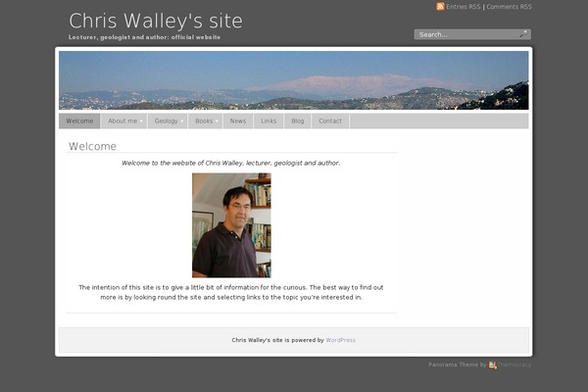The height and width of the screenshot is (392, 588).
Task: Click the italic welcome sentence text
Action: (231, 164)
